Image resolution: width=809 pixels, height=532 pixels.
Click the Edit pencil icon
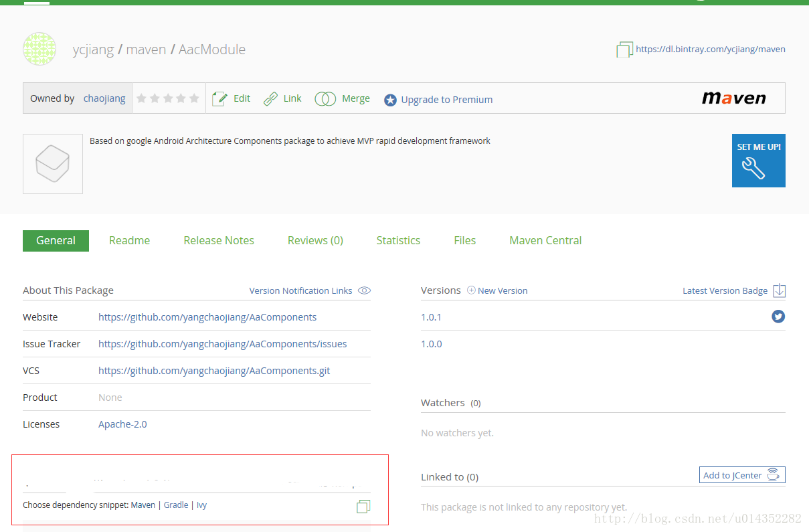coord(219,99)
